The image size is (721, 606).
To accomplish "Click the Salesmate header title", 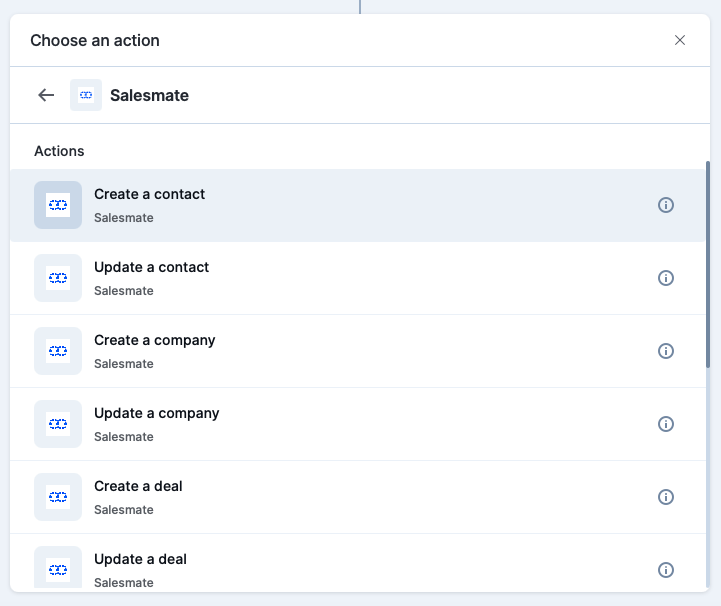I will pyautogui.click(x=149, y=96).
